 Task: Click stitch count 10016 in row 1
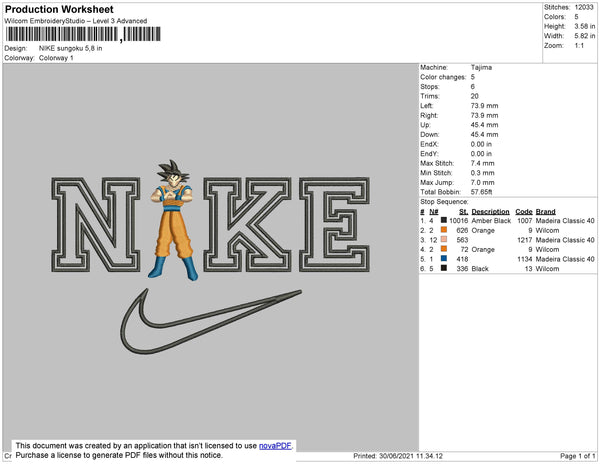pos(458,221)
